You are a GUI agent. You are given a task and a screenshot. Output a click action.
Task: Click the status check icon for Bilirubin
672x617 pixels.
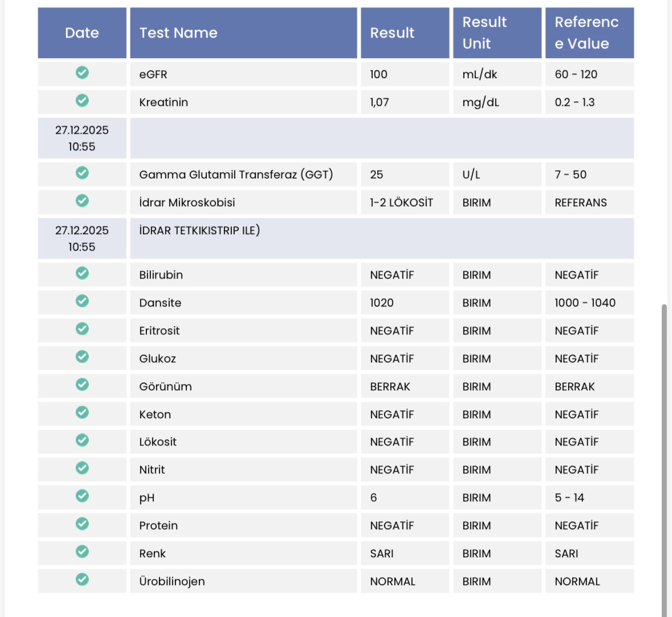click(x=82, y=273)
